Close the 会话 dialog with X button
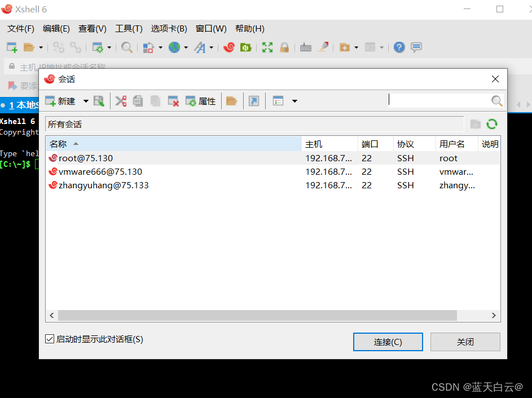The height and width of the screenshot is (398, 532). click(495, 79)
